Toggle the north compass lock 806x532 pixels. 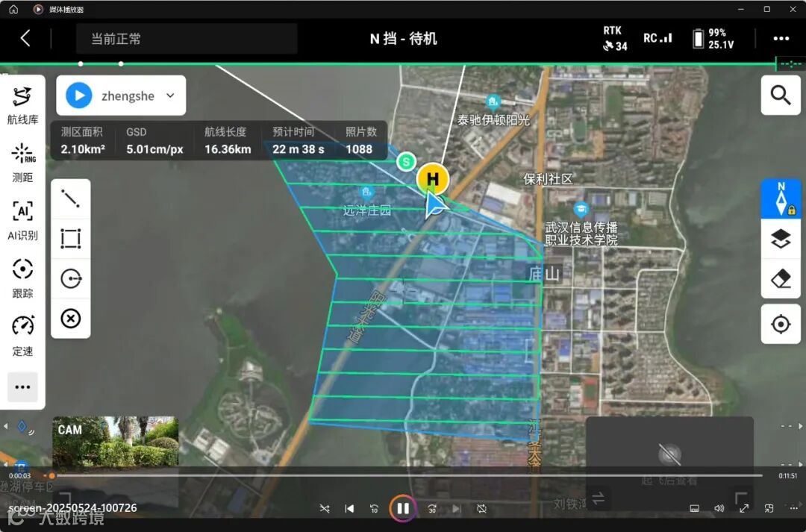(x=781, y=198)
